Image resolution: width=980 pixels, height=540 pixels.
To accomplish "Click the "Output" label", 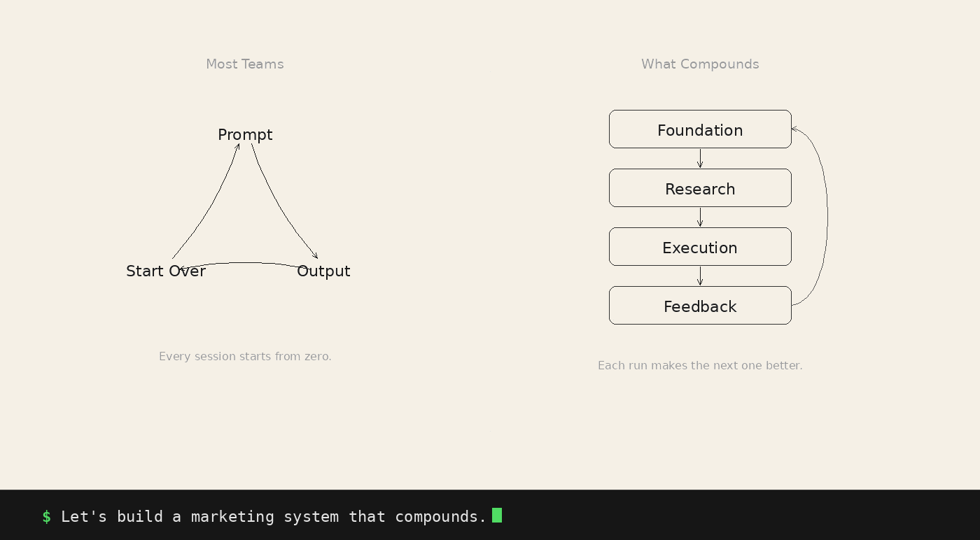I will pyautogui.click(x=323, y=271).
